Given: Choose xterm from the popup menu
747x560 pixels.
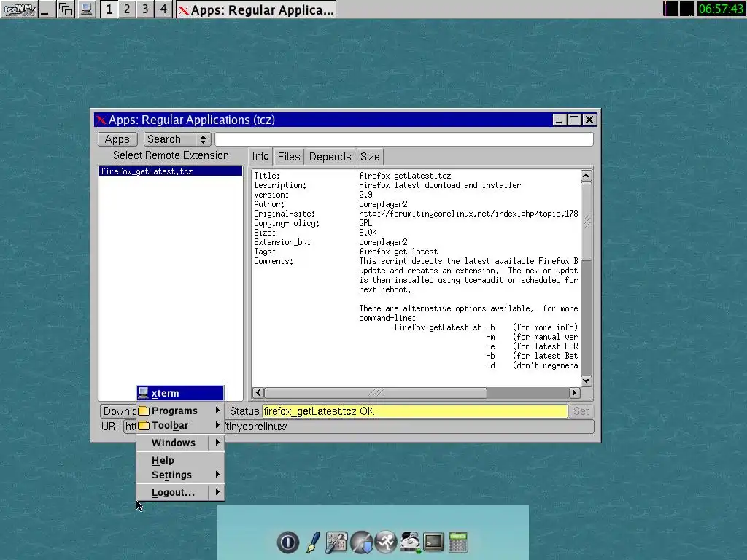Looking at the screenshot, I should click(x=180, y=393).
